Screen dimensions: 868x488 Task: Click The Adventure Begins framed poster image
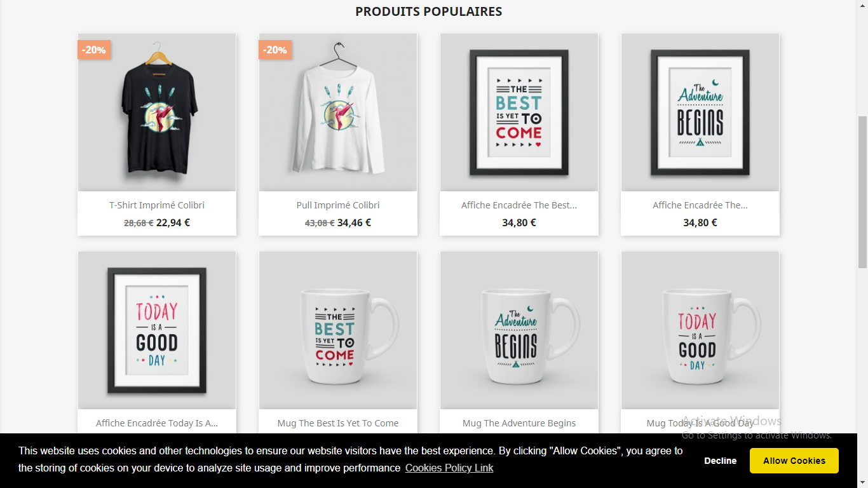(700, 112)
